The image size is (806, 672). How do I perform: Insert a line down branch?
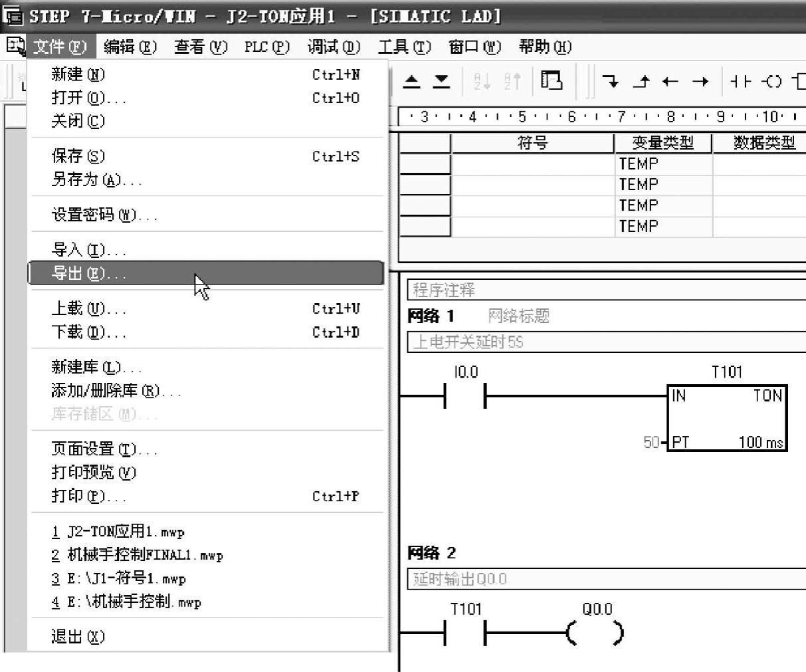click(x=610, y=82)
